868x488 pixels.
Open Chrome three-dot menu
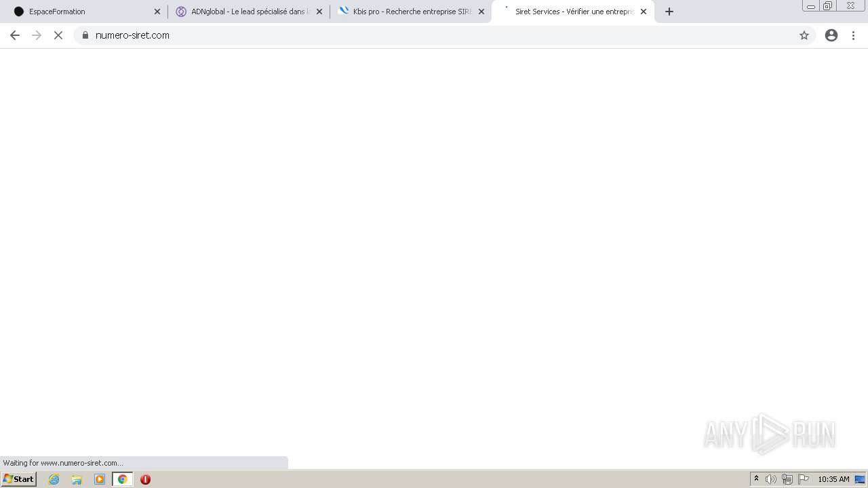[854, 35]
